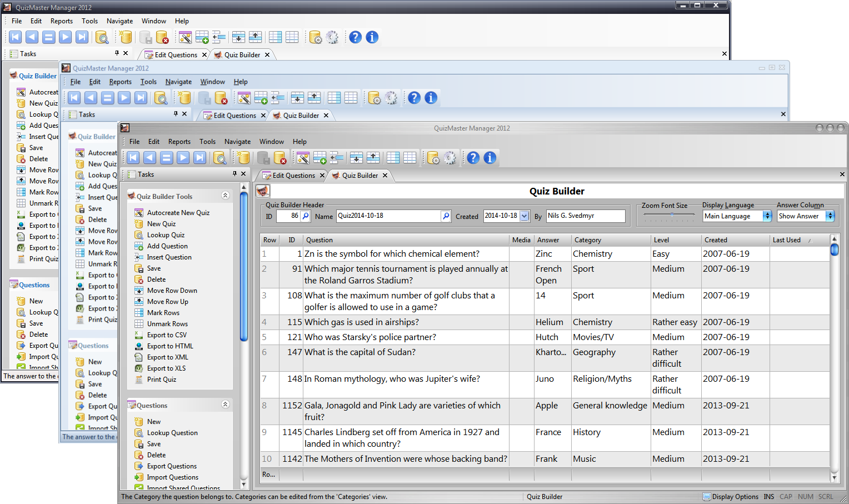Switch to Edit Questions tab in front window
This screenshot has height=504, width=849.
(x=293, y=176)
